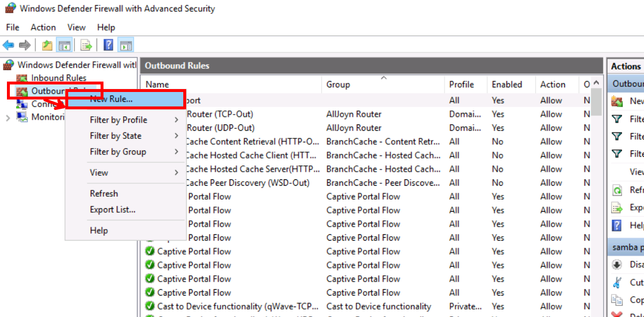Click the Cast to Device functionality group cell
The image size is (644, 317).
[379, 307]
